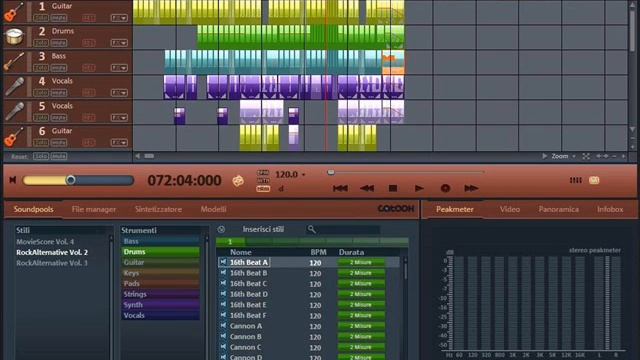Click the microphone icon on track 4 Vocals
Image resolution: width=640 pixels, height=360 pixels.
pyautogui.click(x=15, y=87)
